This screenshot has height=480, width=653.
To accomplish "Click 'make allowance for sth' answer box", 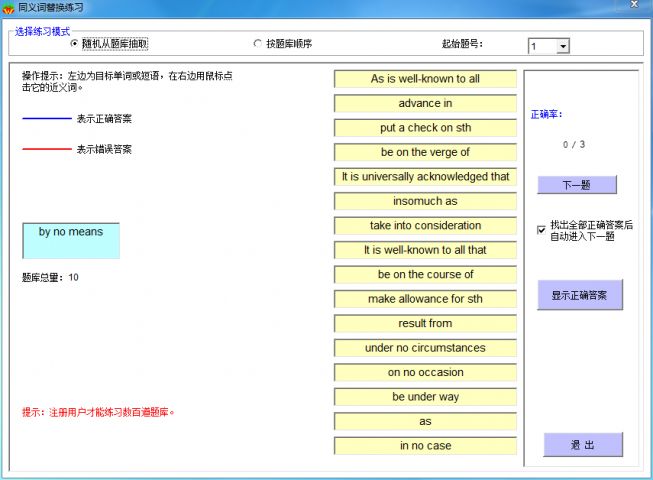I will click(425, 299).
